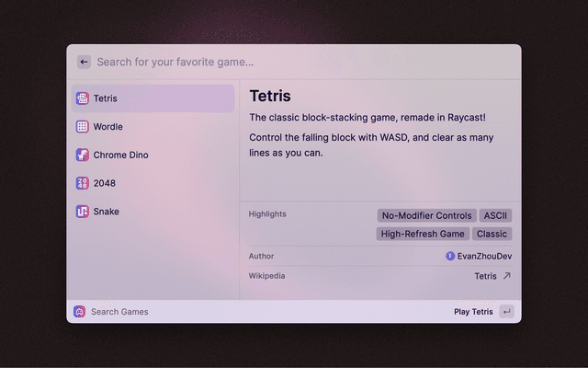
Task: Click the High-Refresh Game tag
Action: click(x=423, y=234)
